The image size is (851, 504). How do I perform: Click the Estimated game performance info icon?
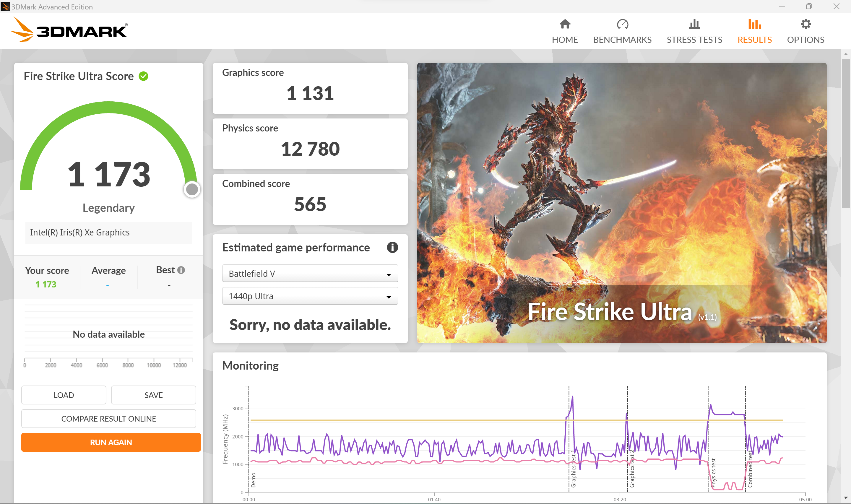click(x=392, y=247)
